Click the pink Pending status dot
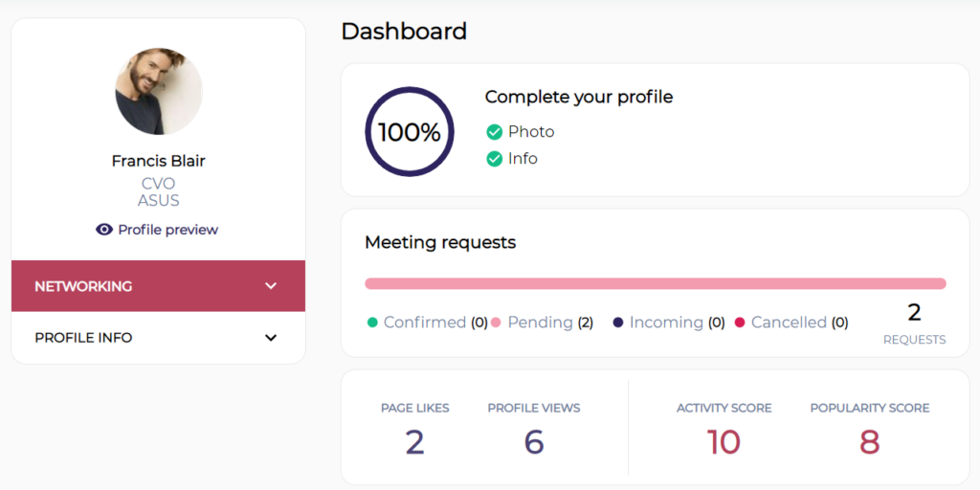Viewport: 980px width, 490px height. coord(497,323)
